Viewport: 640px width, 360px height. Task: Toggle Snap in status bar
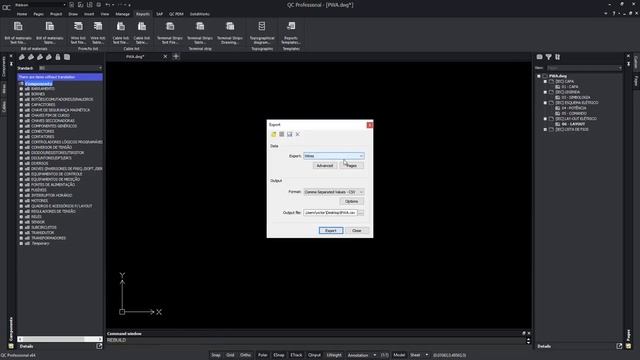216,355
